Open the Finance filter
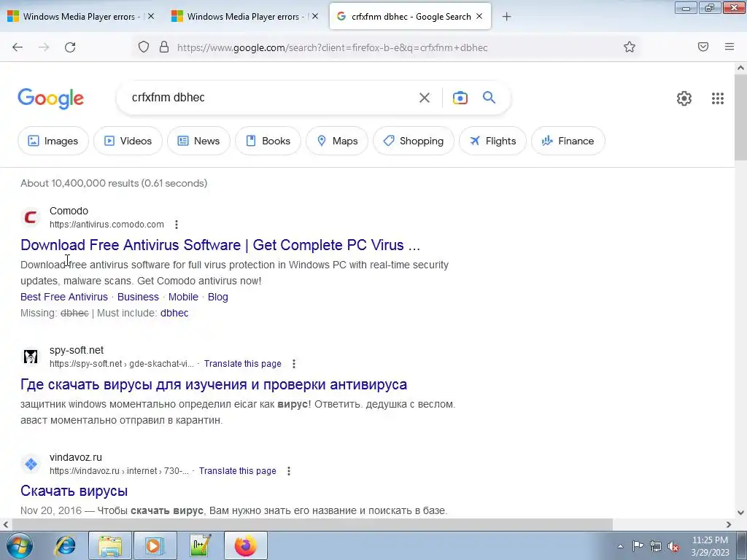 pos(568,141)
